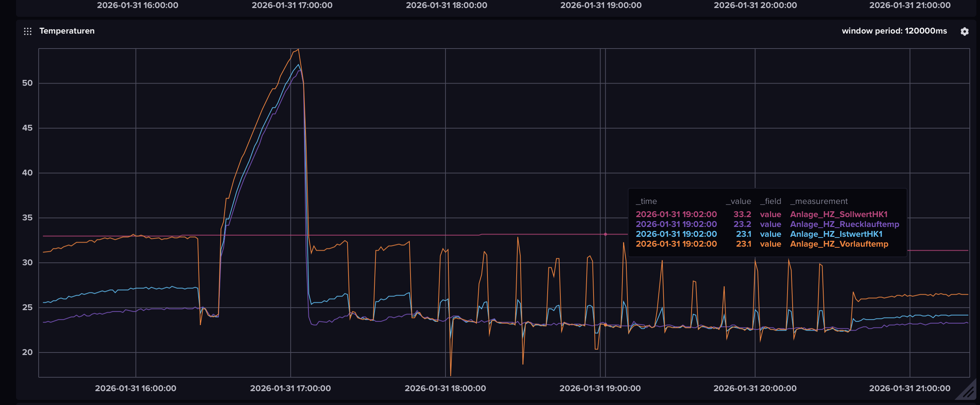
Task: Select the Anlage_HZ_IstwertHK1 tooltip row
Action: click(836, 234)
